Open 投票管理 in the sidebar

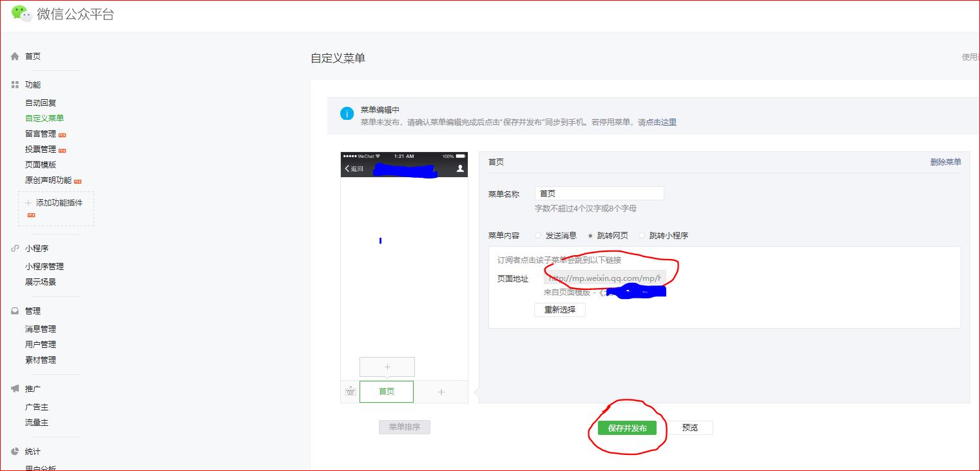tap(41, 149)
